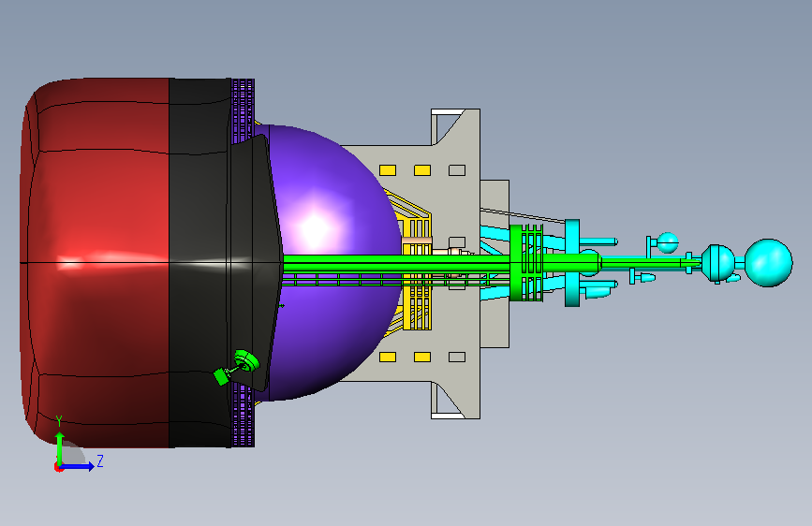Select the top-left yellow rectangular panel
The height and width of the screenshot is (526, 812).
click(x=388, y=170)
